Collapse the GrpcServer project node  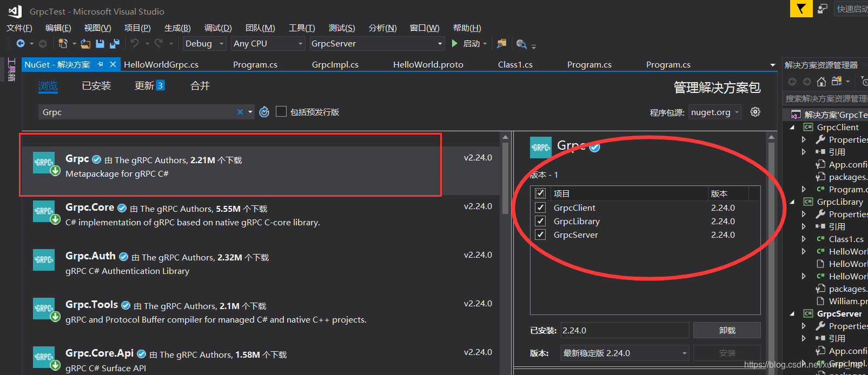click(792, 314)
